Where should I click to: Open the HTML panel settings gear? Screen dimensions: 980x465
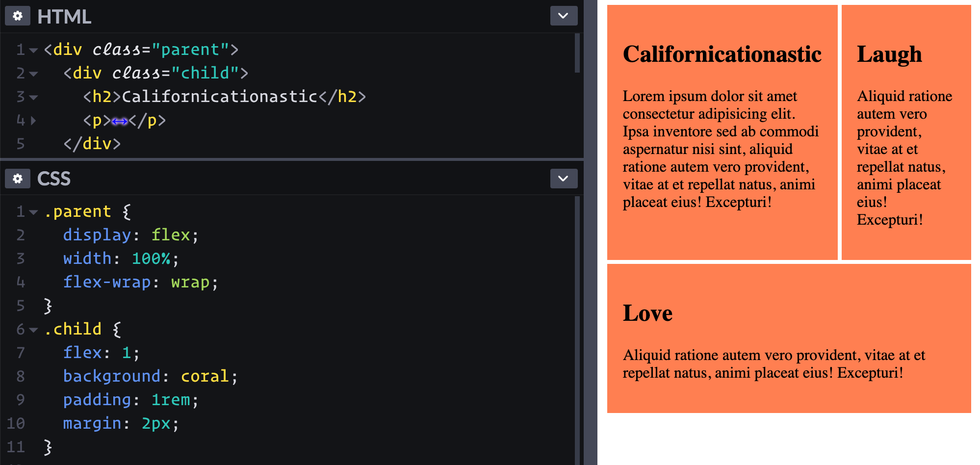click(x=18, y=16)
